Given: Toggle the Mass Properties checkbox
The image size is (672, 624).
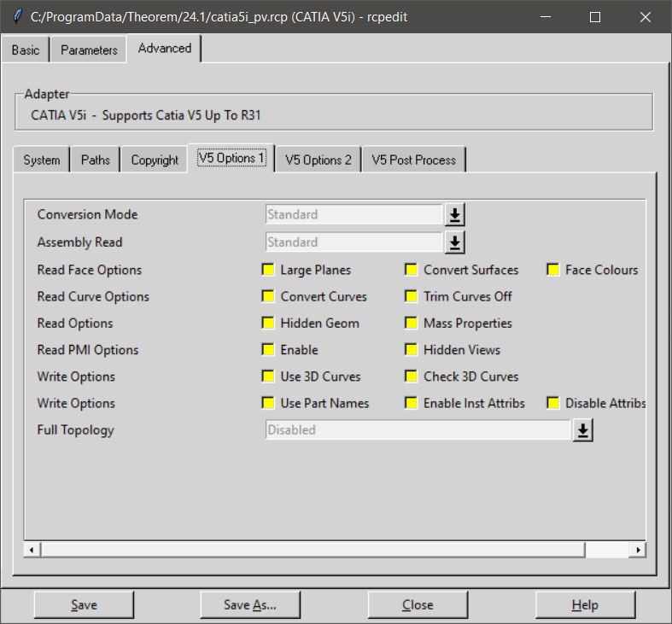Looking at the screenshot, I should coord(411,323).
